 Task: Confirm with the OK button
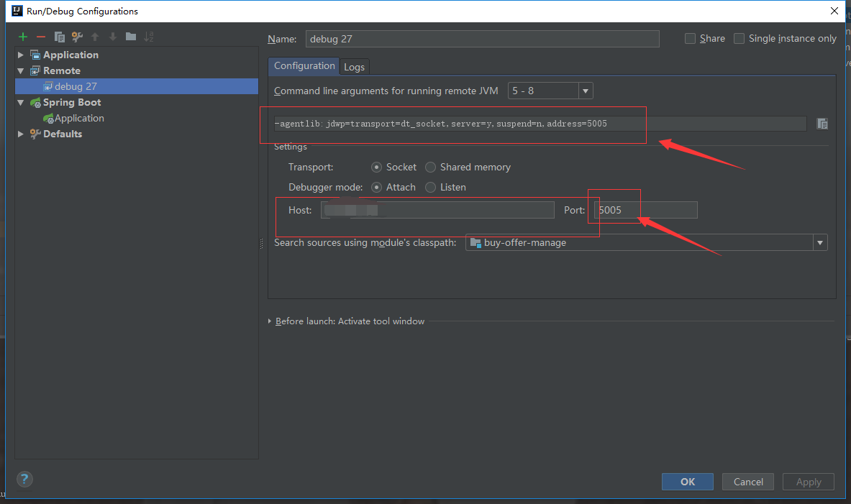688,482
